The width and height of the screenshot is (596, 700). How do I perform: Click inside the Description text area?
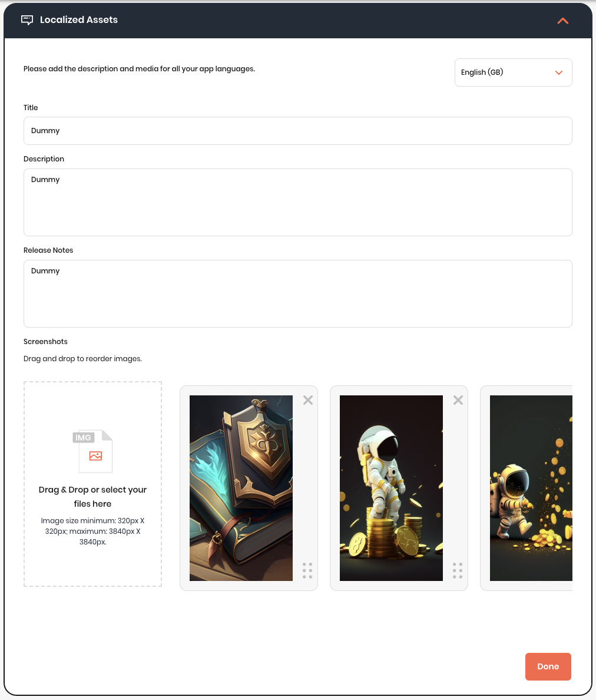(297, 202)
